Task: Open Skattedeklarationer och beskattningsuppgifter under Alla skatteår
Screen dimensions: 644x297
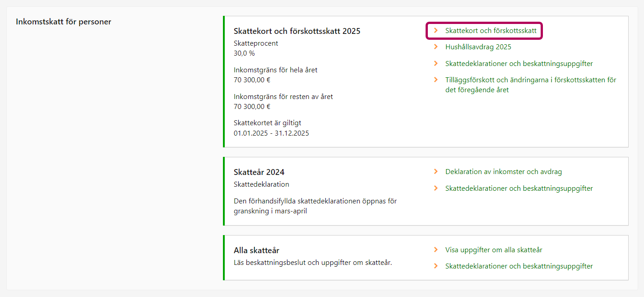Action: tap(519, 266)
